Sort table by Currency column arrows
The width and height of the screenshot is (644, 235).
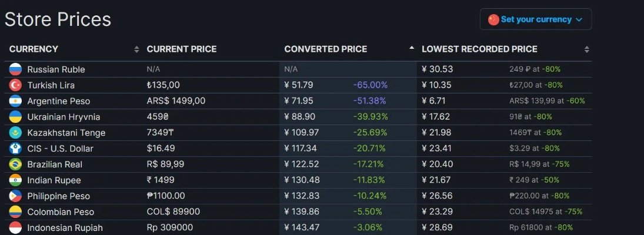(x=136, y=49)
